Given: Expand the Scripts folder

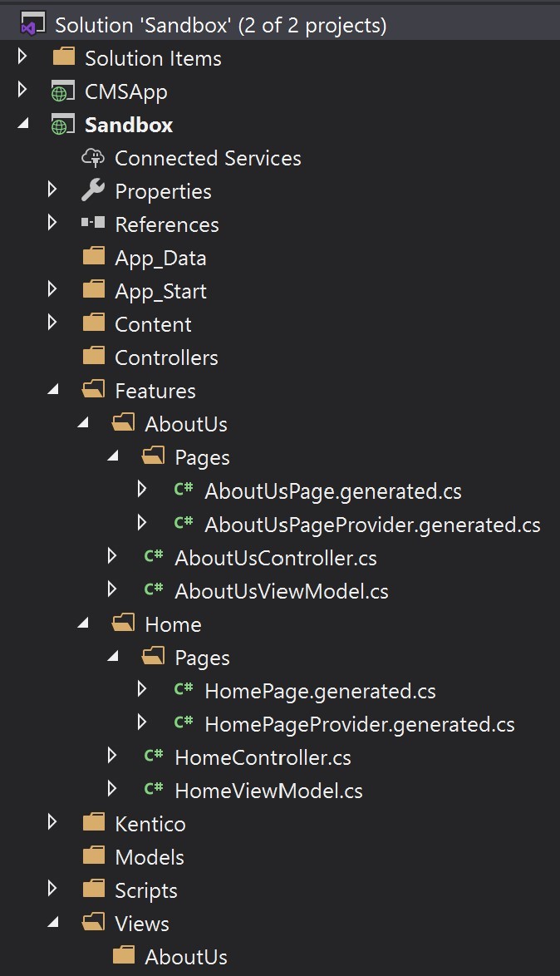Looking at the screenshot, I should [52, 889].
